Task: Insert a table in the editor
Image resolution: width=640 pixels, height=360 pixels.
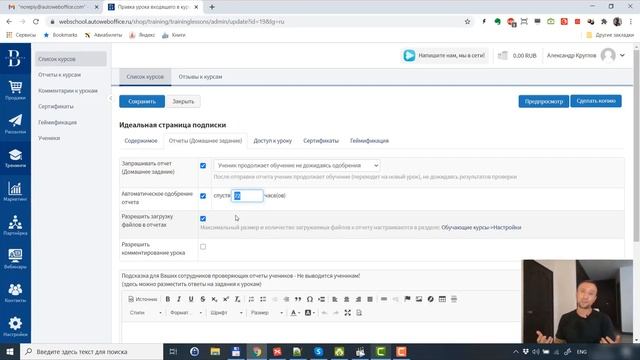Action: [442, 299]
